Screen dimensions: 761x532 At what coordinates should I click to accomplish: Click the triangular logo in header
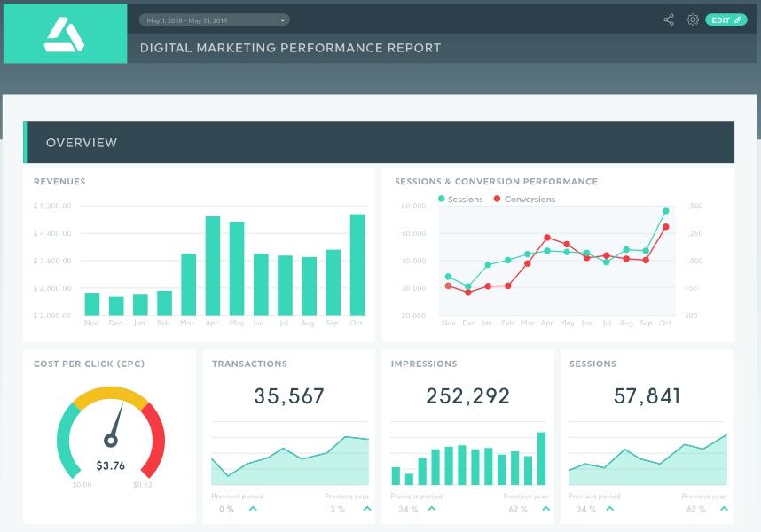[x=64, y=35]
